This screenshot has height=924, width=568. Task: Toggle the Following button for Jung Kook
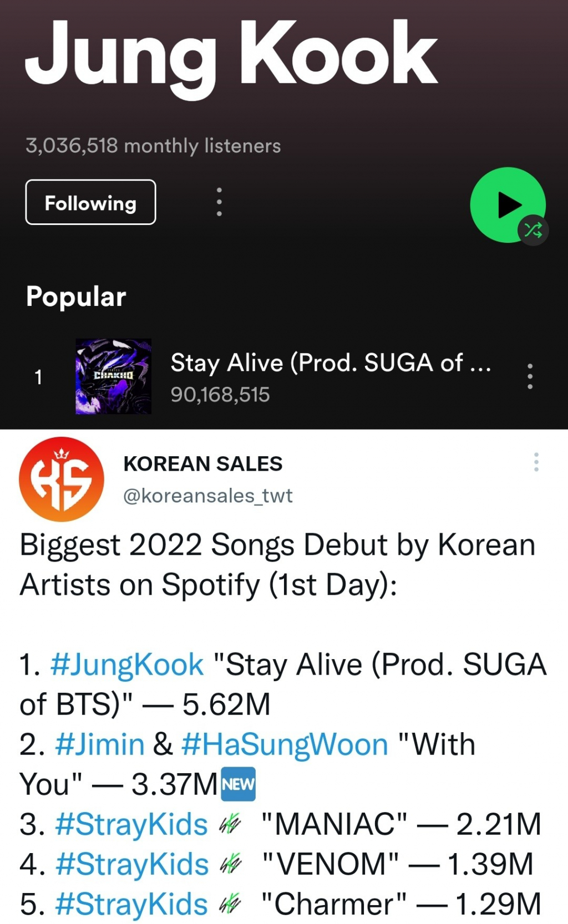(x=90, y=202)
